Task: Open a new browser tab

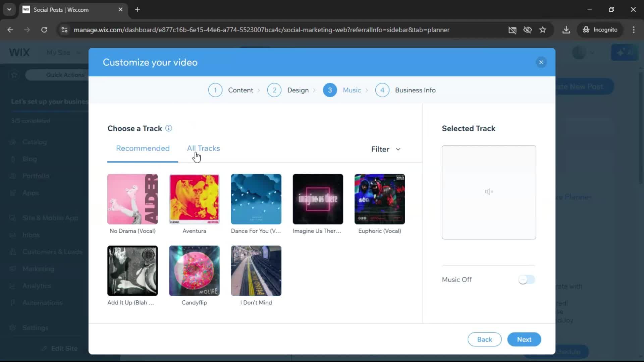Action: point(138,10)
